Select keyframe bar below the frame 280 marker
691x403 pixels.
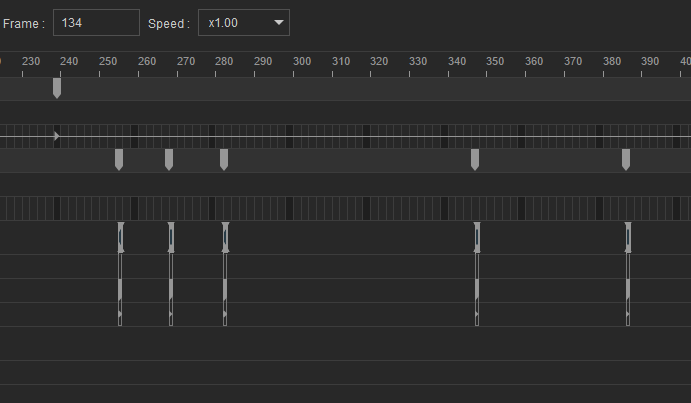click(x=225, y=238)
